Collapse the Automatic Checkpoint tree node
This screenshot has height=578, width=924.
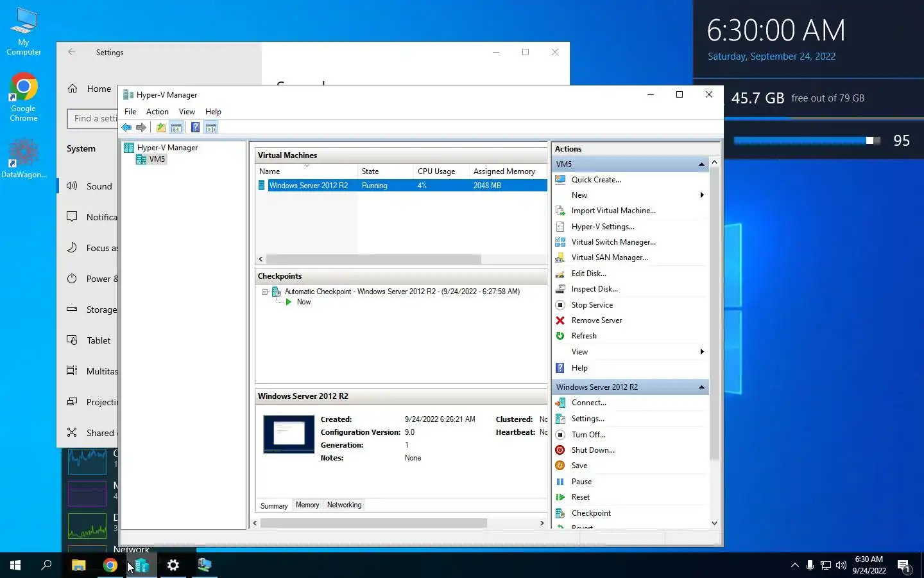click(264, 292)
